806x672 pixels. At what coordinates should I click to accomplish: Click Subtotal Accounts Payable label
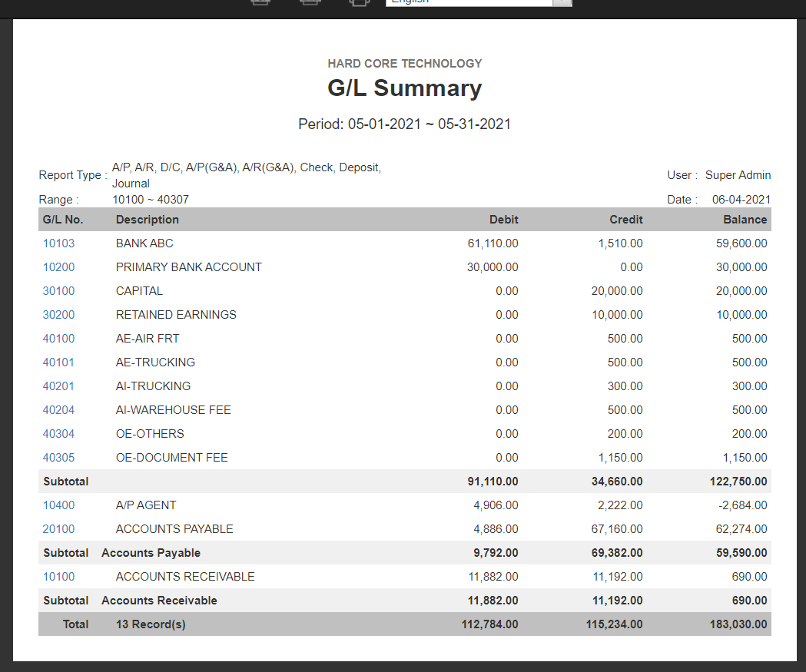(x=122, y=553)
